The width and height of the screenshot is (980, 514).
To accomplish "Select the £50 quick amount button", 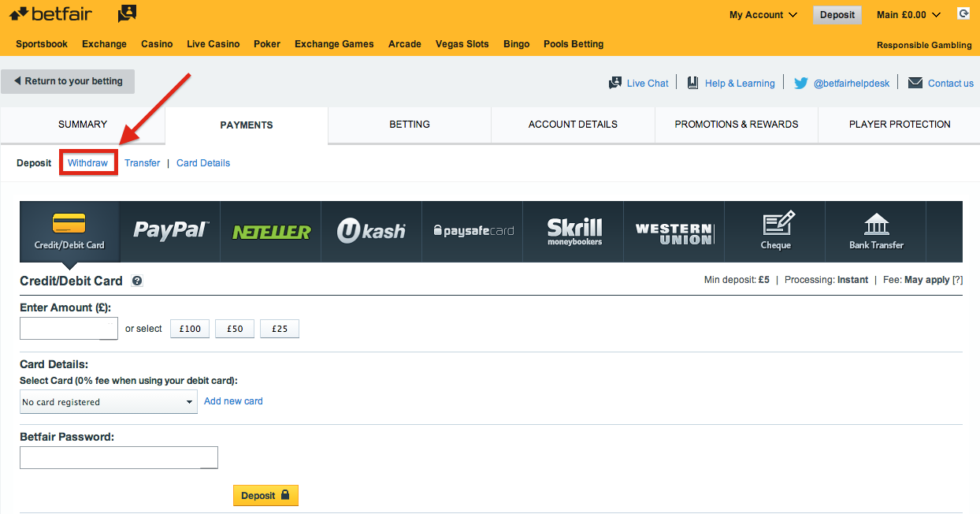I will pyautogui.click(x=235, y=329).
